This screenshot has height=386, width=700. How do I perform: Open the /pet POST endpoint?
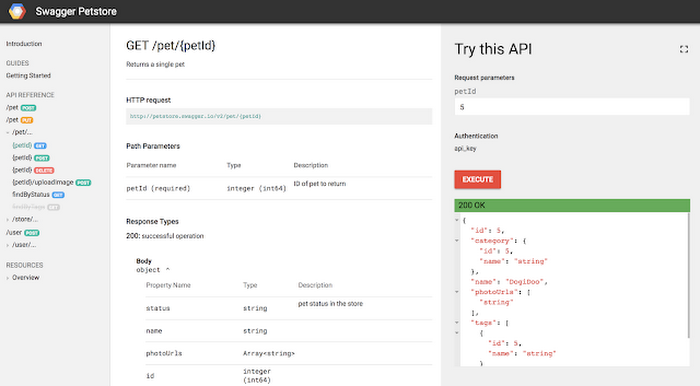tap(21, 108)
